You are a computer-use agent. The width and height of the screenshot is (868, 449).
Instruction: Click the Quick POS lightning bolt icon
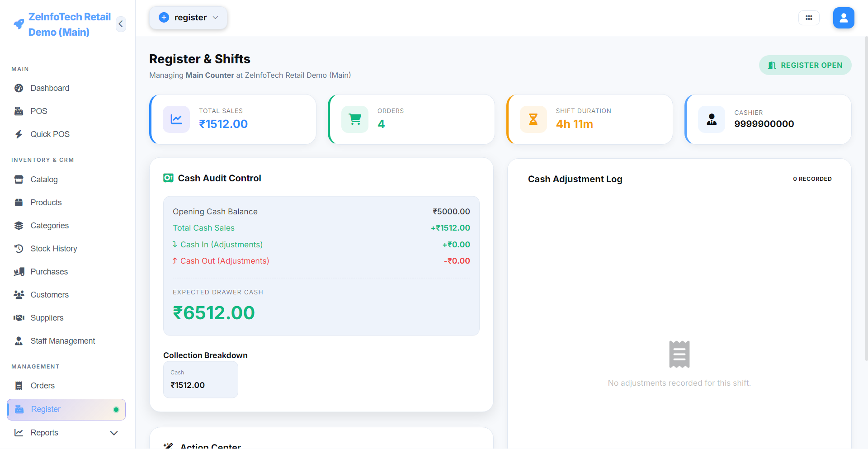coord(19,134)
